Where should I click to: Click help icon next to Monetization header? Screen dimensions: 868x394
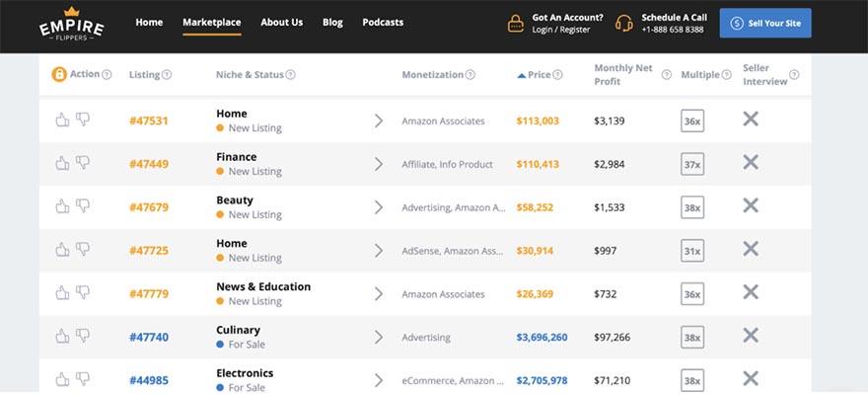click(x=470, y=74)
